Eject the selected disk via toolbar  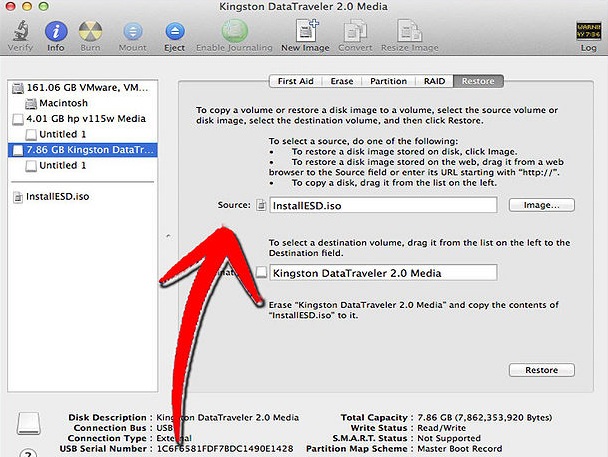pyautogui.click(x=174, y=32)
